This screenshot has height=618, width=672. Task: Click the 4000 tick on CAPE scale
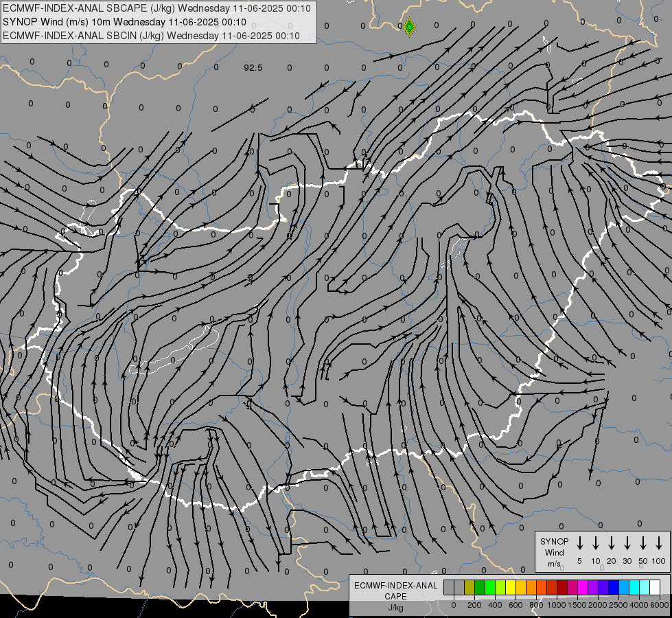pyautogui.click(x=639, y=605)
